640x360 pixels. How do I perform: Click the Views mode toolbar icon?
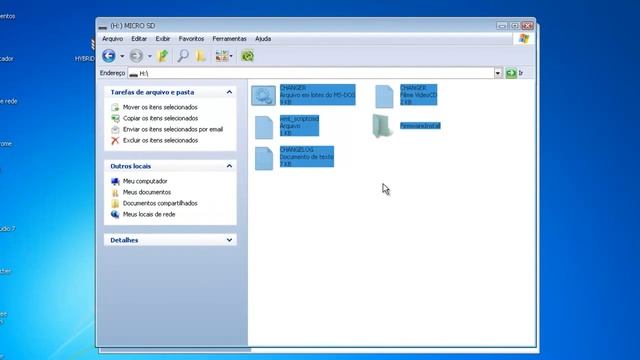pyautogui.click(x=222, y=56)
